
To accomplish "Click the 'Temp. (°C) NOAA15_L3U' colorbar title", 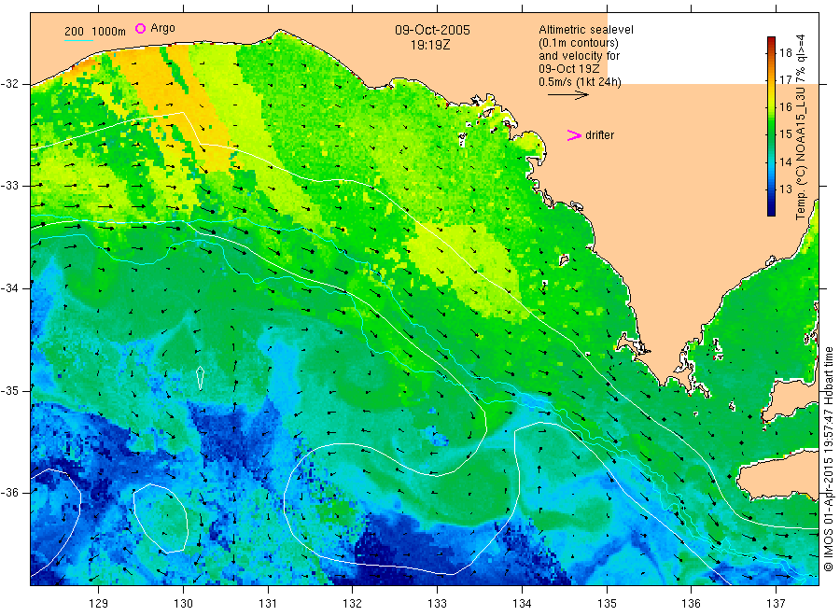I will [801, 150].
